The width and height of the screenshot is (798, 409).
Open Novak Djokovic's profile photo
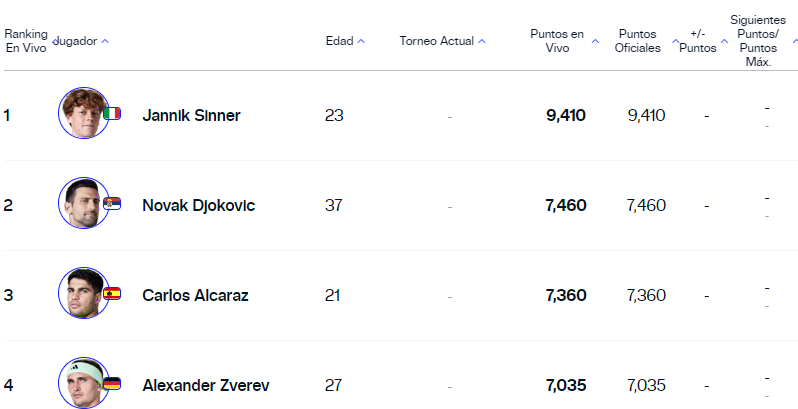coord(82,202)
